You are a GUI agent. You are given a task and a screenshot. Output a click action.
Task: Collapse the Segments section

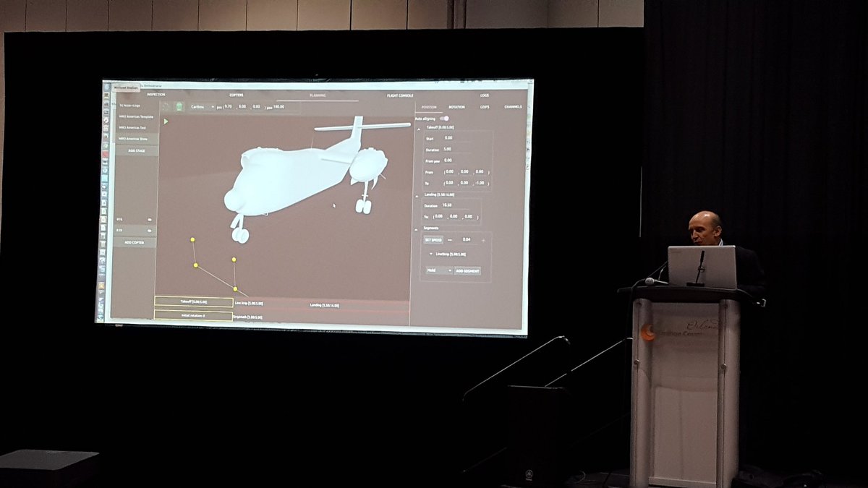pyautogui.click(x=416, y=229)
